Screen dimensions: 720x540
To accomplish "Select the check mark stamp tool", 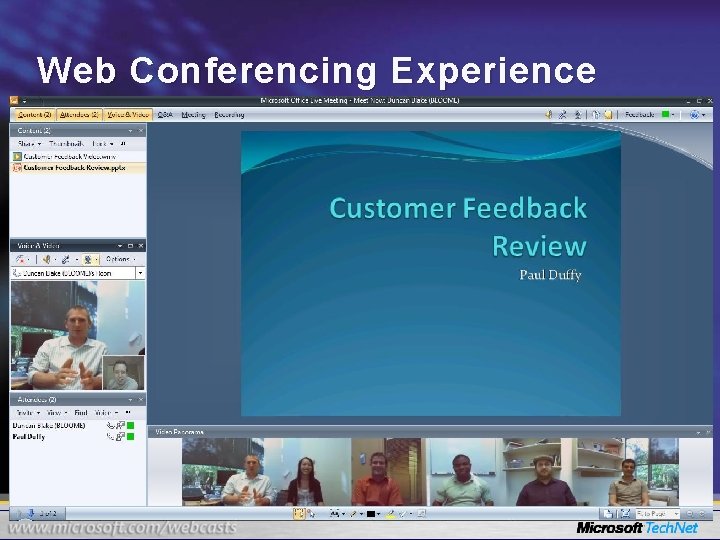I will click(403, 514).
